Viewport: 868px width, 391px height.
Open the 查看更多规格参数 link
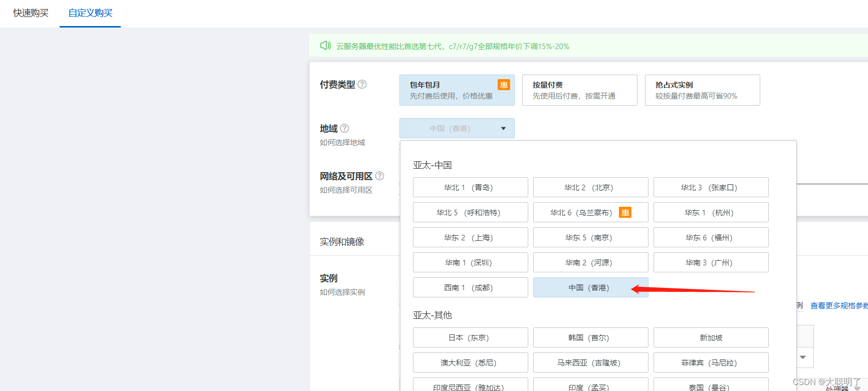[x=839, y=305]
